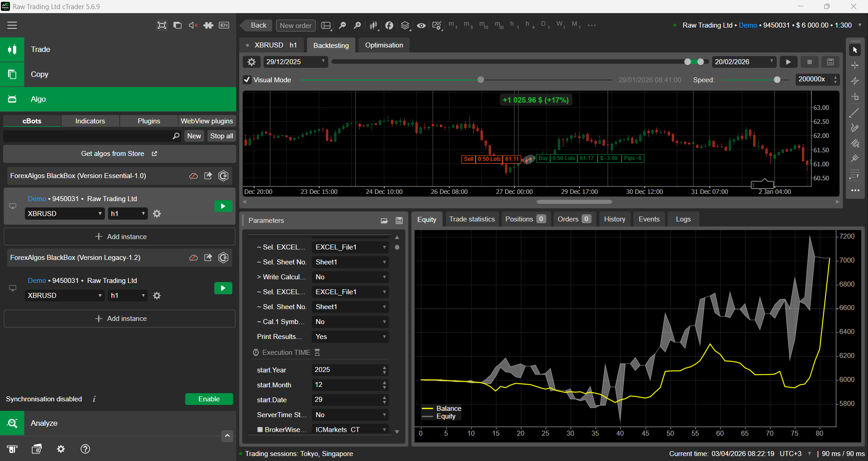Image resolution: width=868 pixels, height=461 pixels.
Task: Toggle chart visibility eye icon
Action: coord(421,25)
